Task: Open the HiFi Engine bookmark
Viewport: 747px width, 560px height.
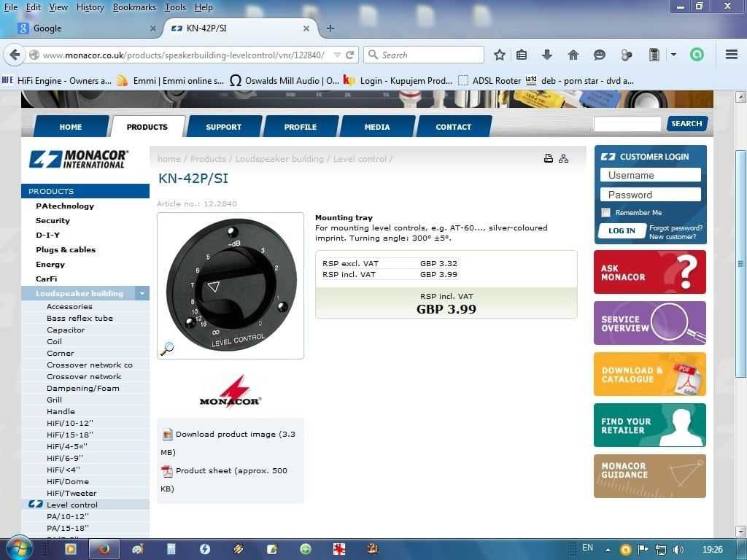Action: tap(57, 81)
